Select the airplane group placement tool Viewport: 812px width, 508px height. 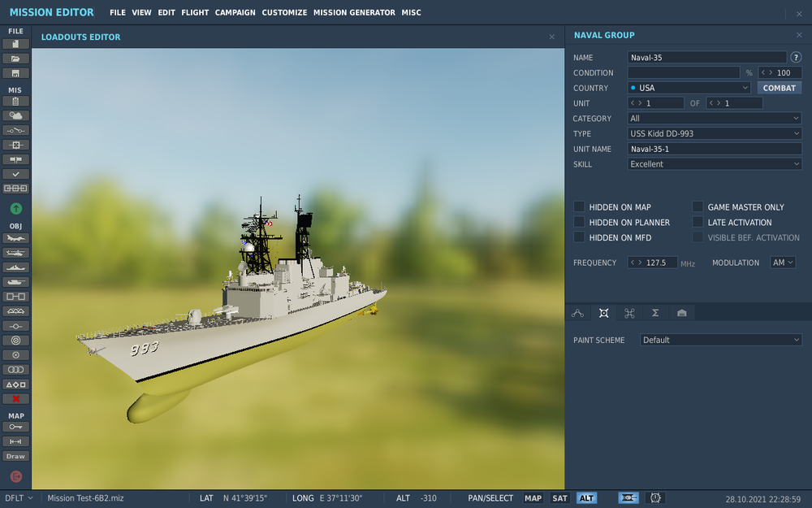pyautogui.click(x=15, y=238)
